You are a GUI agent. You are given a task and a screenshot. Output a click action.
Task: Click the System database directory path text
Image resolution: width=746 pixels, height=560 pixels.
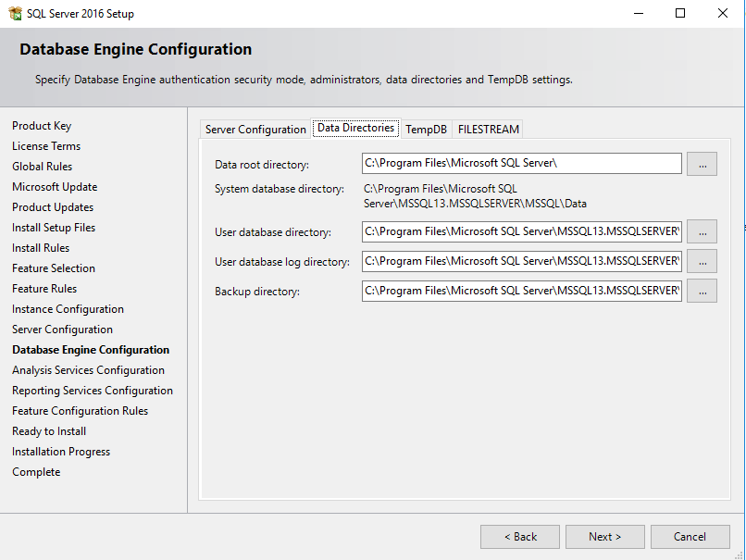(x=475, y=196)
